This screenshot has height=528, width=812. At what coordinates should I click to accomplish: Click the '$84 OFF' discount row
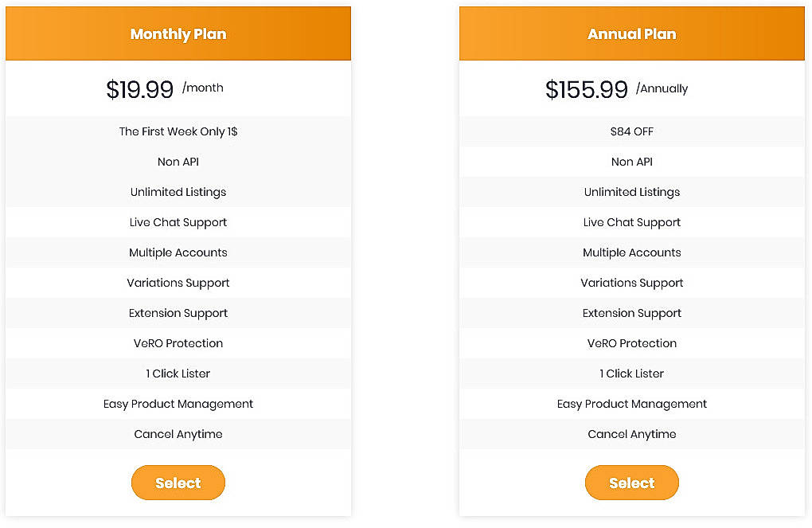tap(632, 131)
